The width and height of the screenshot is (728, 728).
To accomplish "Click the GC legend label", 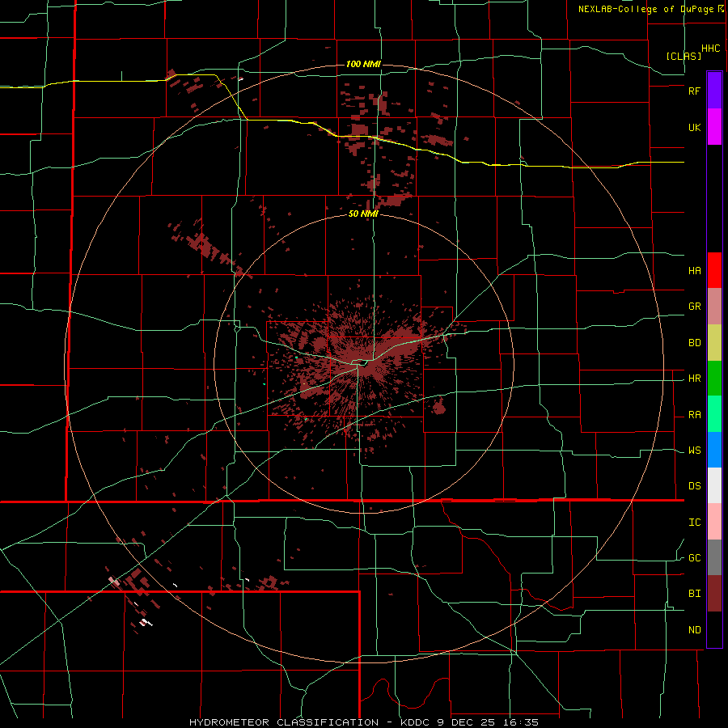I will tap(694, 558).
